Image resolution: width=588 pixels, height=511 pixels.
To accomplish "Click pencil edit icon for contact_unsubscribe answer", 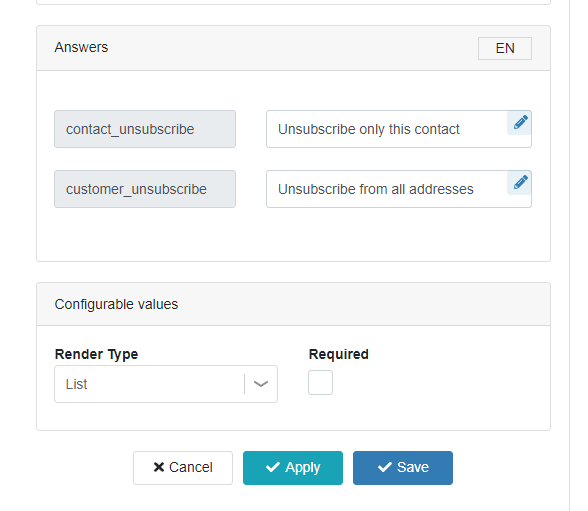I will (520, 123).
